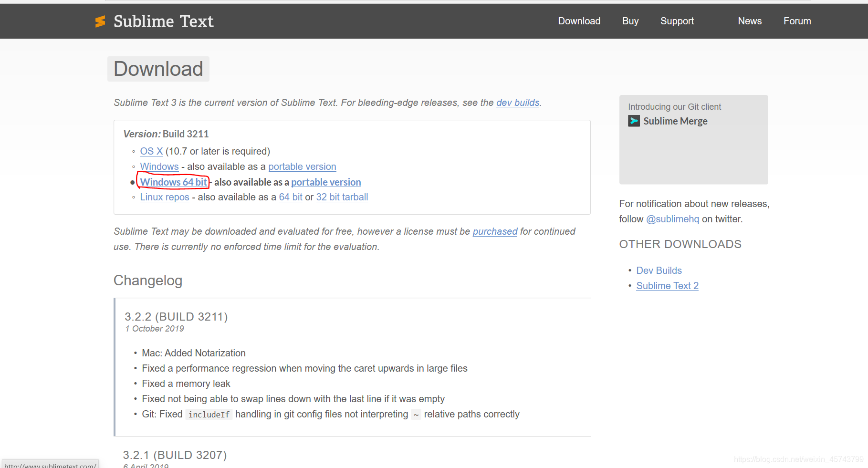Open the Linux repos link
Viewport: 868px width, 468px height.
(165, 197)
